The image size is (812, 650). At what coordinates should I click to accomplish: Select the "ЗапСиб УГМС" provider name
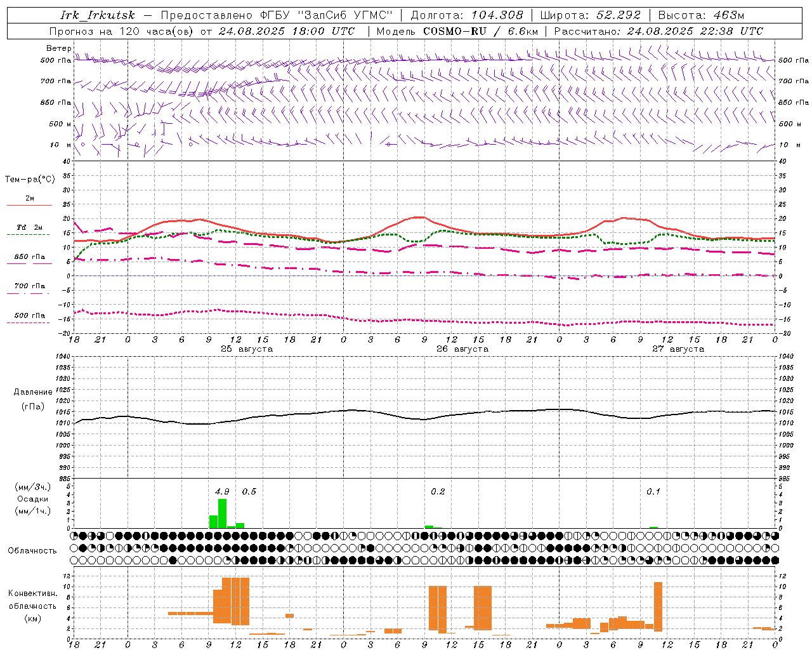coord(345,15)
